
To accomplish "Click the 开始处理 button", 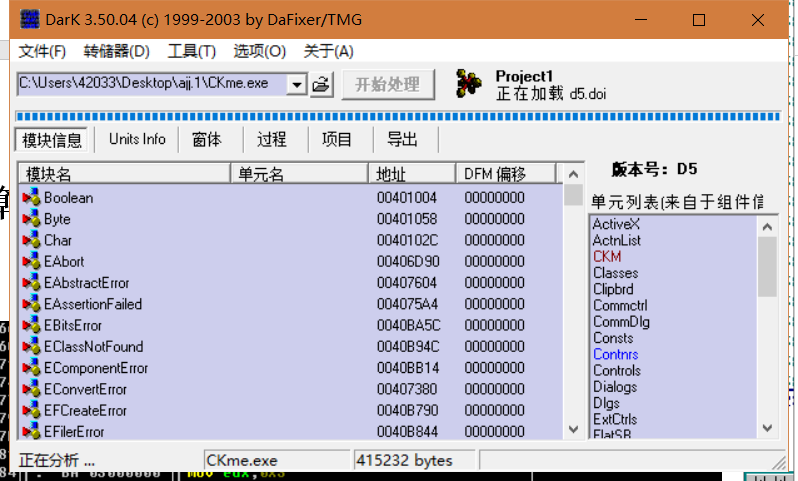I will 388,84.
